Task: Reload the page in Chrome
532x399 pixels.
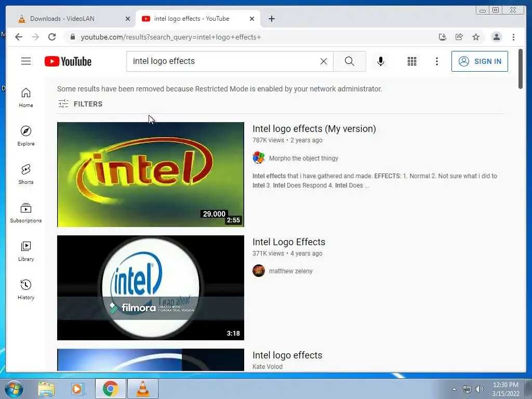Action: click(52, 37)
